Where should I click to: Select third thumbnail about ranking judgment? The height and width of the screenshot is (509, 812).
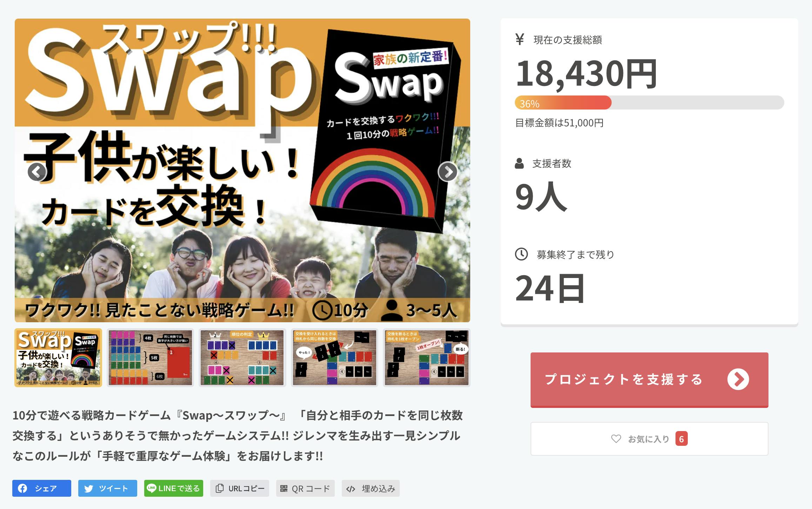click(x=242, y=358)
